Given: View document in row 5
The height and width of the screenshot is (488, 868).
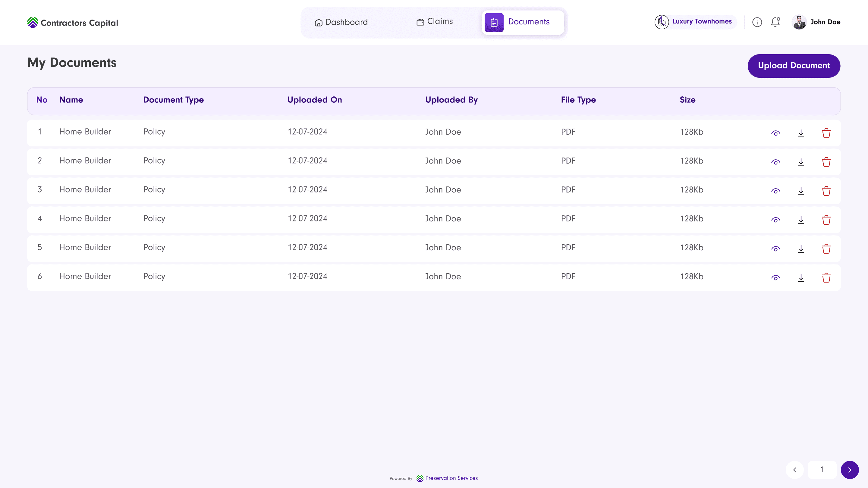Looking at the screenshot, I should coord(775,249).
